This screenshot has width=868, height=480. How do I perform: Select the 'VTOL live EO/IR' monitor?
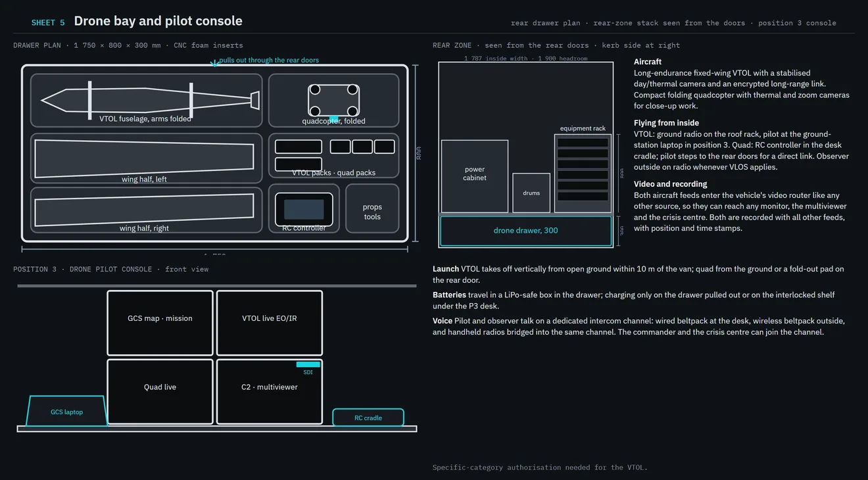(270, 323)
